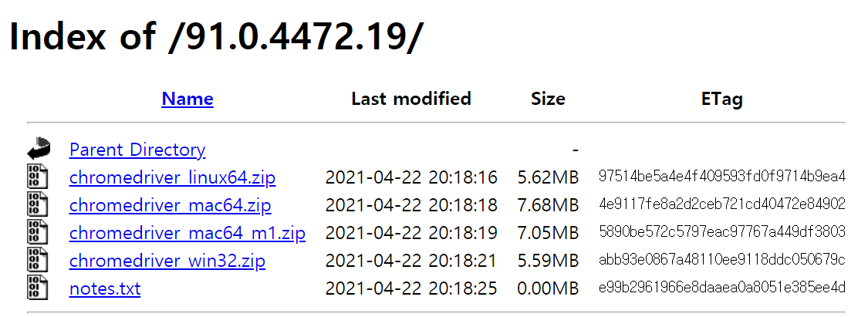The image size is (868, 317).
Task: Click the file icon beside chromedriver_linux64.zip
Action: pyautogui.click(x=38, y=177)
